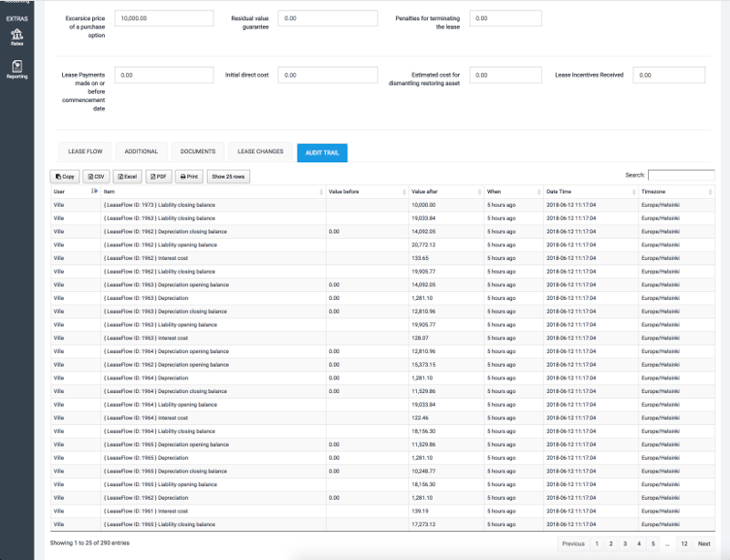Export audit trail as PDF
Screen dimensions: 730x560
159,176
